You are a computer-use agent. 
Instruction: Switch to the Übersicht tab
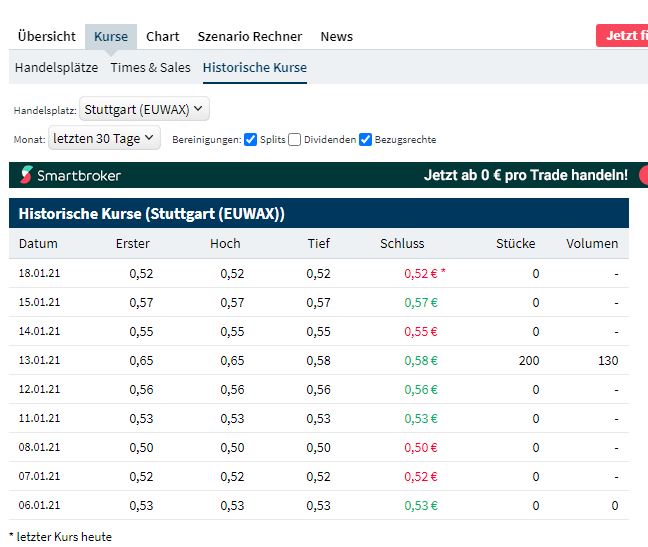pos(46,36)
